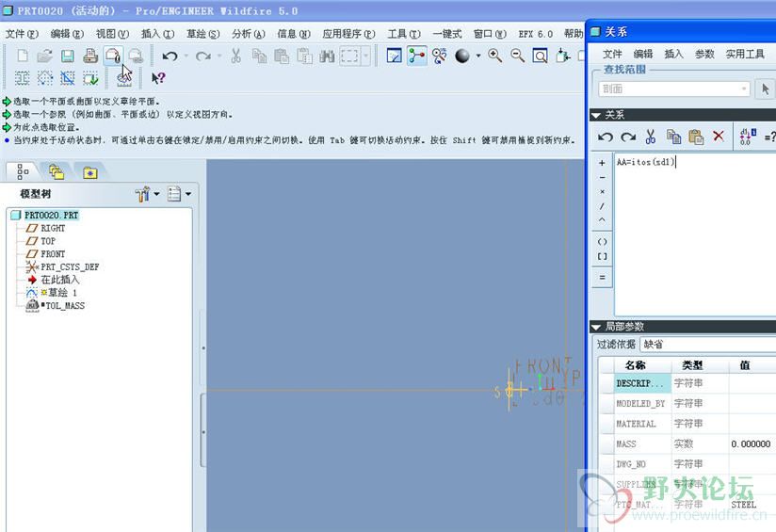Toggle dimension names and values icon in Relations

point(748,137)
